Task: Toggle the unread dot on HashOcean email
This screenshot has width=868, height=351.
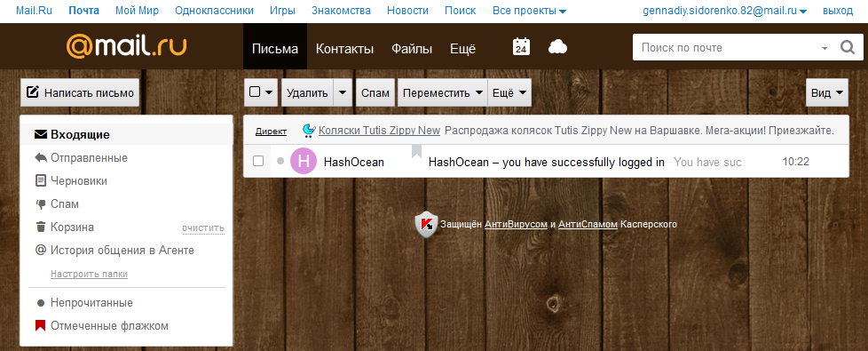Action: pos(280,162)
